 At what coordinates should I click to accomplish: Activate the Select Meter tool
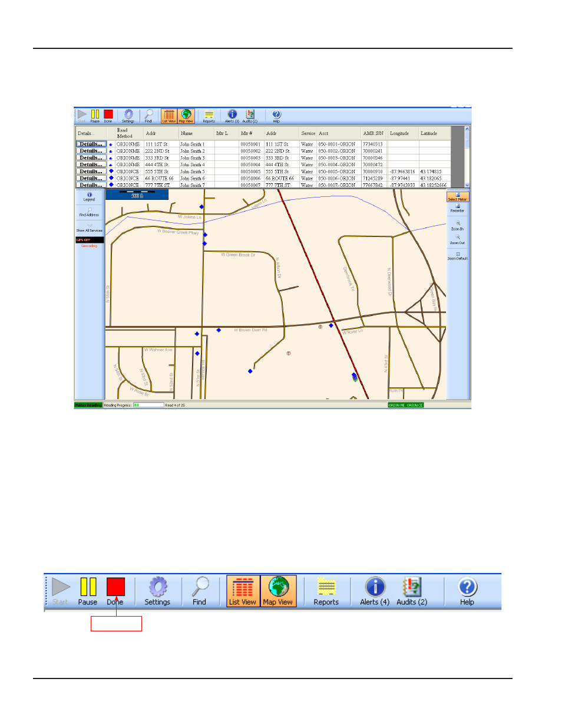[x=458, y=197]
